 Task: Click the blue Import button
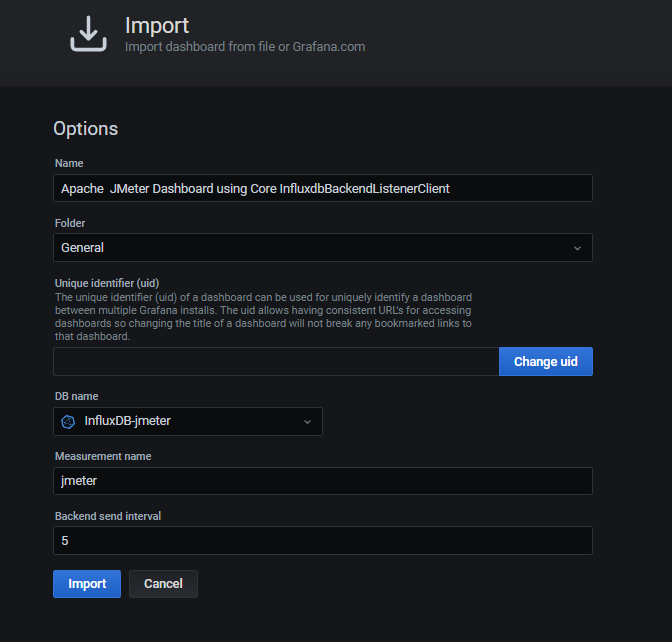87,584
